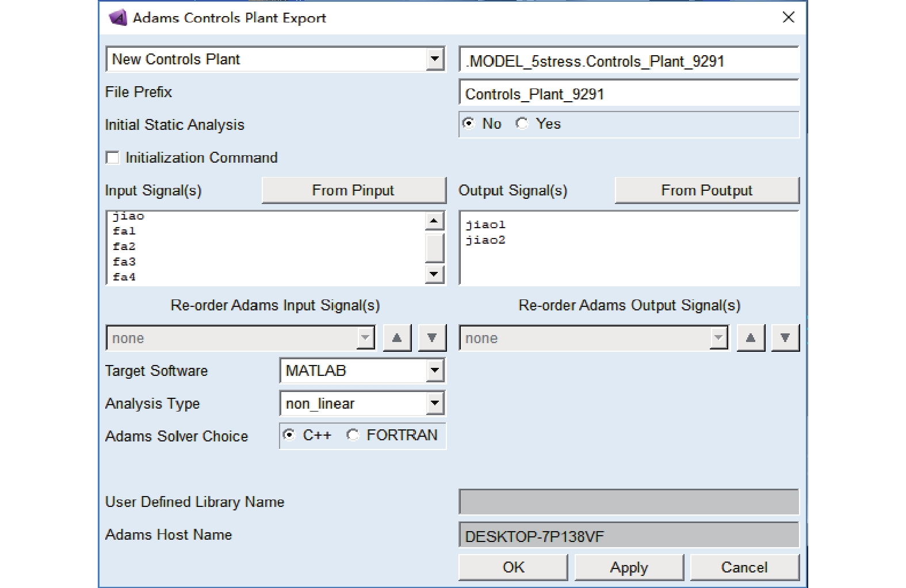Click the Input Signal list scrollbar thumb

coord(434,248)
